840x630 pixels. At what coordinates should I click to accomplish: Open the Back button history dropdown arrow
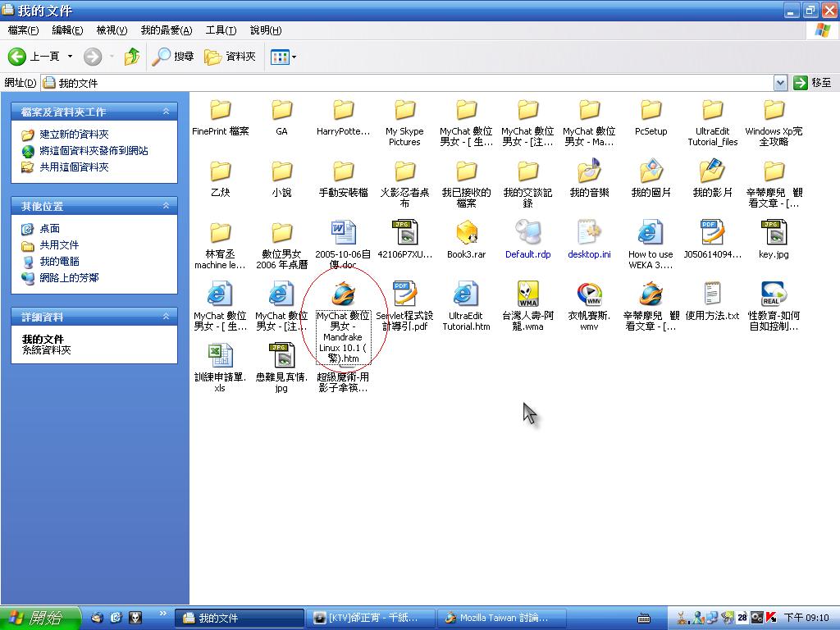point(70,57)
